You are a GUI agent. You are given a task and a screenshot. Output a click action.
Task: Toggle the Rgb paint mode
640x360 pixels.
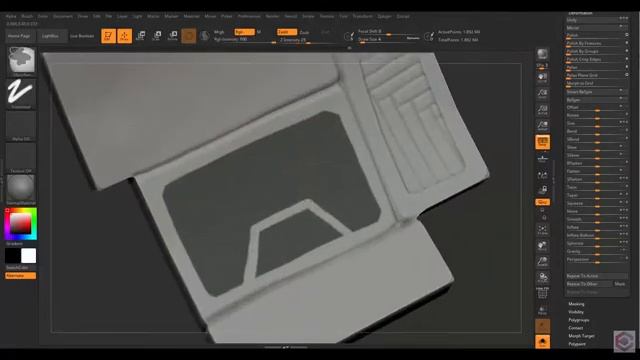click(x=244, y=32)
